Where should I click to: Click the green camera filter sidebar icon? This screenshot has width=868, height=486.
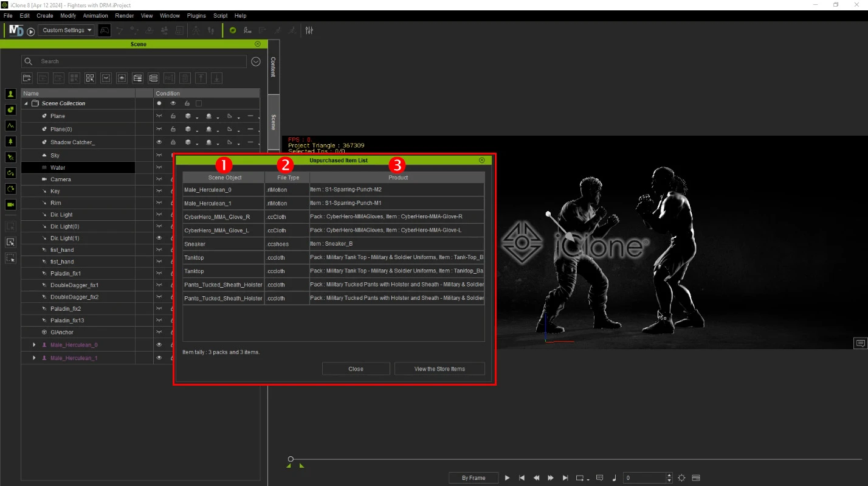pos(10,204)
